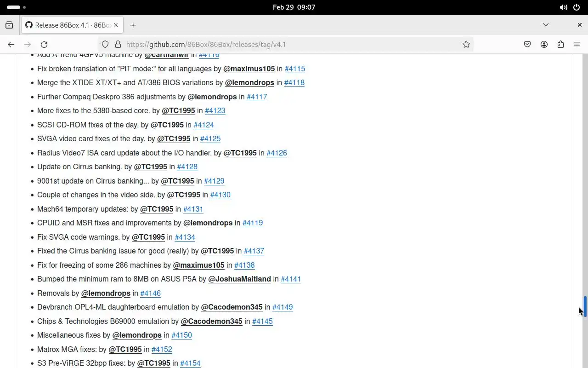Open pull request #4141
This screenshot has width=588, height=368.
pyautogui.click(x=291, y=279)
